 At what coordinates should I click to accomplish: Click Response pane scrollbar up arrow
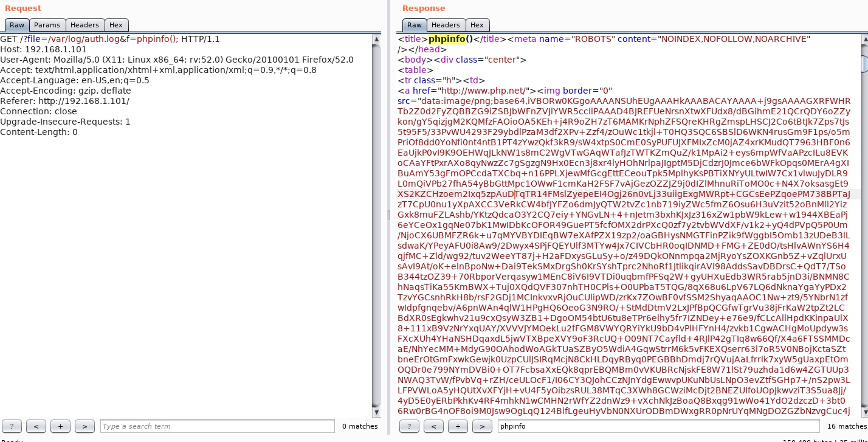864,39
